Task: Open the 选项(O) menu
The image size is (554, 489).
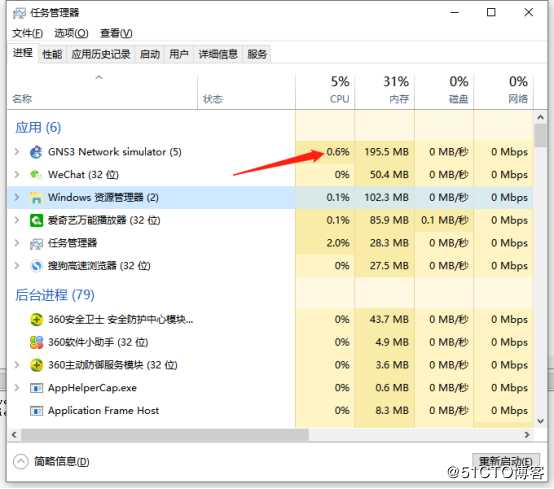Action: pyautogui.click(x=71, y=33)
